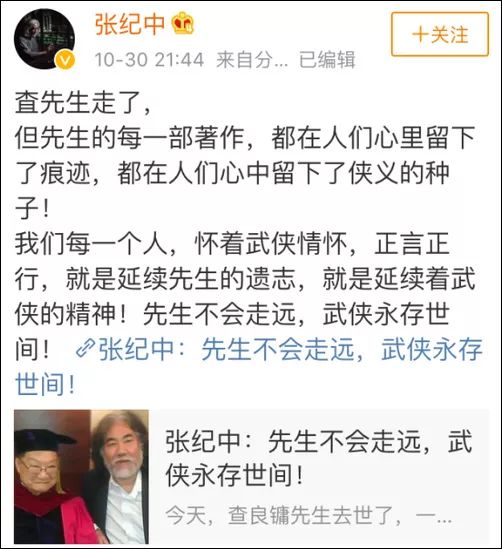Tap the 已编辑 edited label

click(327, 59)
